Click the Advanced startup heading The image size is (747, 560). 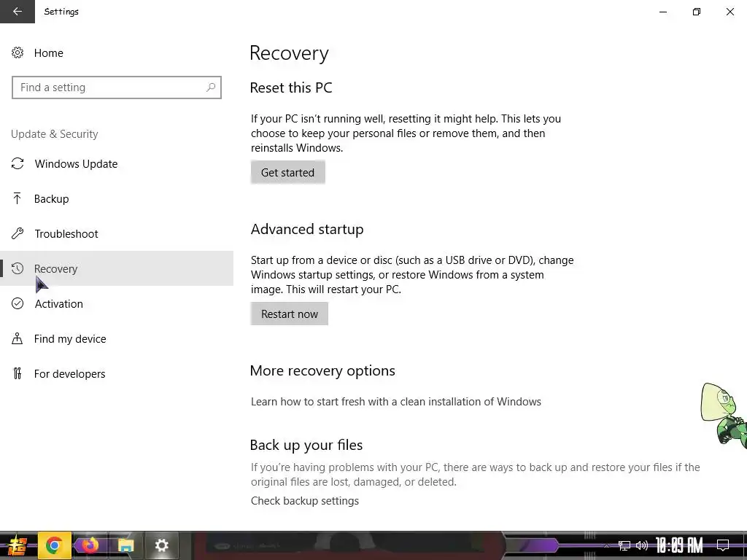click(307, 229)
